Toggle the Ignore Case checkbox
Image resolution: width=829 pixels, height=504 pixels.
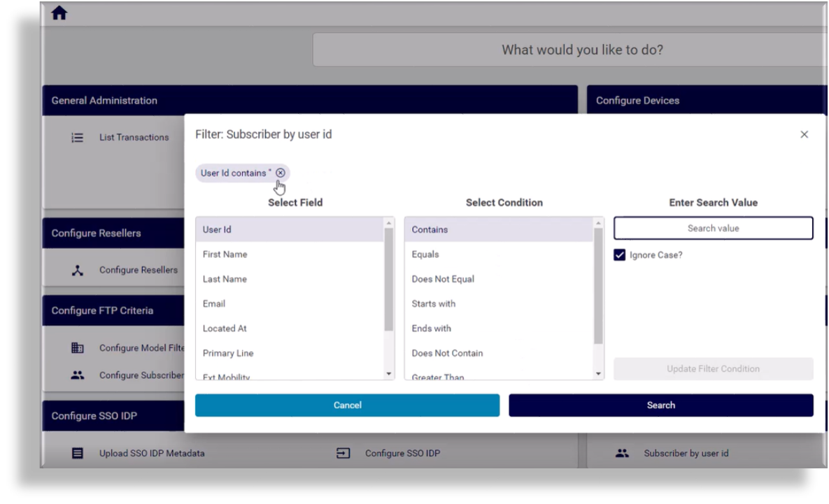point(619,255)
